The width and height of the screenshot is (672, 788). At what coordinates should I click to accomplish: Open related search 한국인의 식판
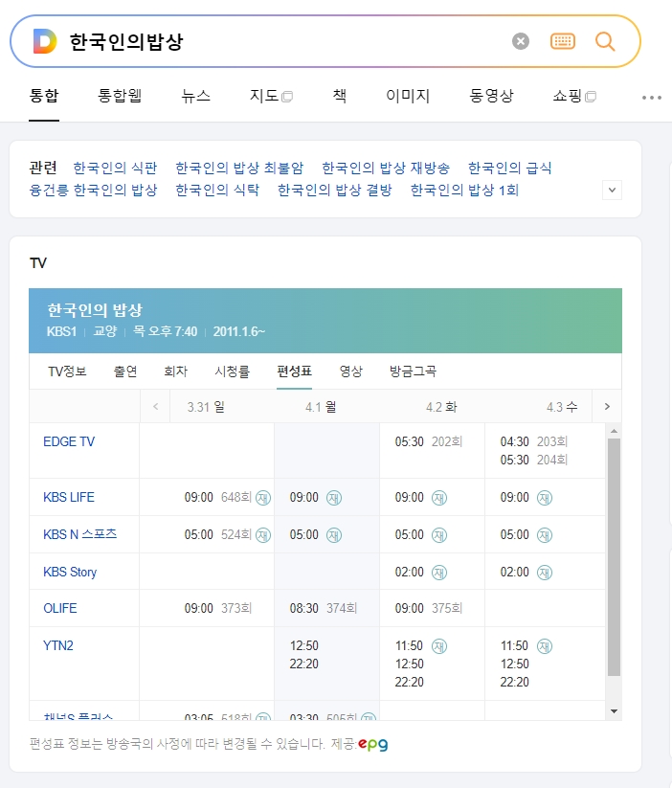pos(115,168)
